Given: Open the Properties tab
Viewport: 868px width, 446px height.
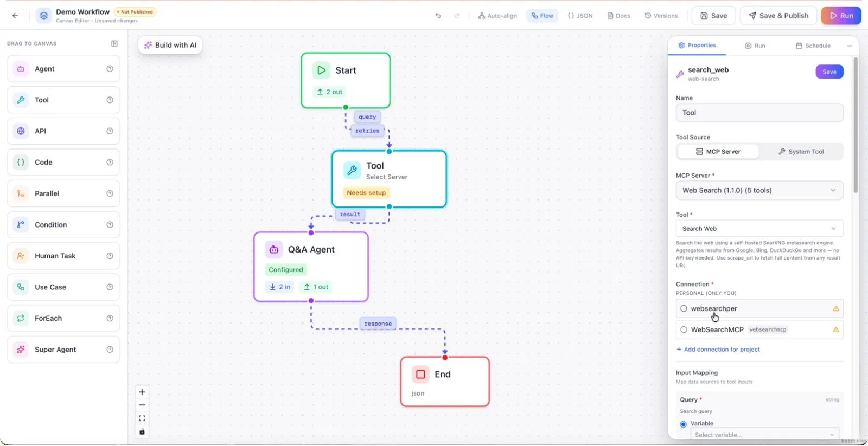Looking at the screenshot, I should point(697,46).
